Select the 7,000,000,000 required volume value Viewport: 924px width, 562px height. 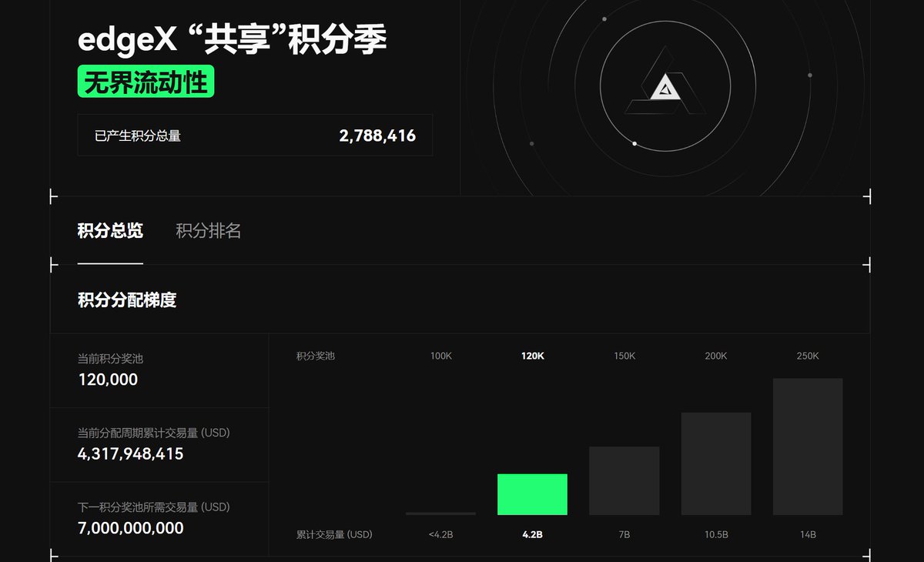point(131,528)
